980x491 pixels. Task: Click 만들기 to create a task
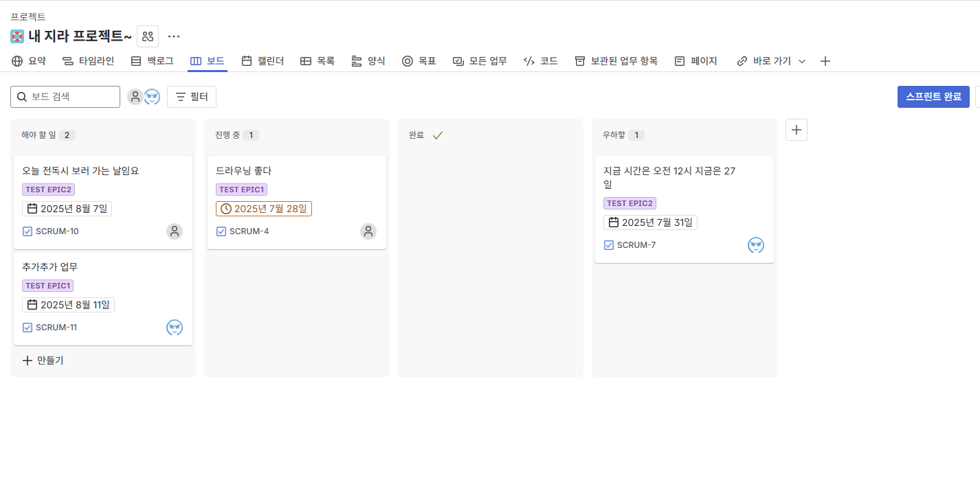click(x=43, y=361)
